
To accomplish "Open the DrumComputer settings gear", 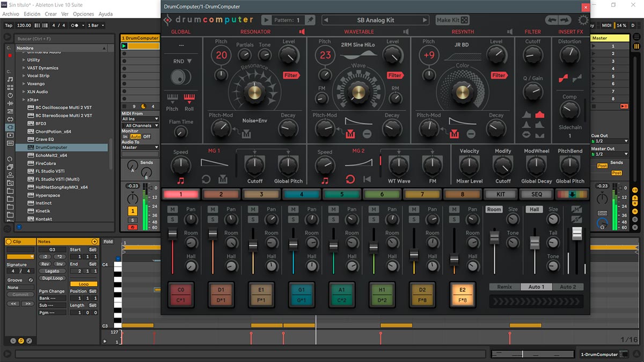I will click(x=583, y=20).
